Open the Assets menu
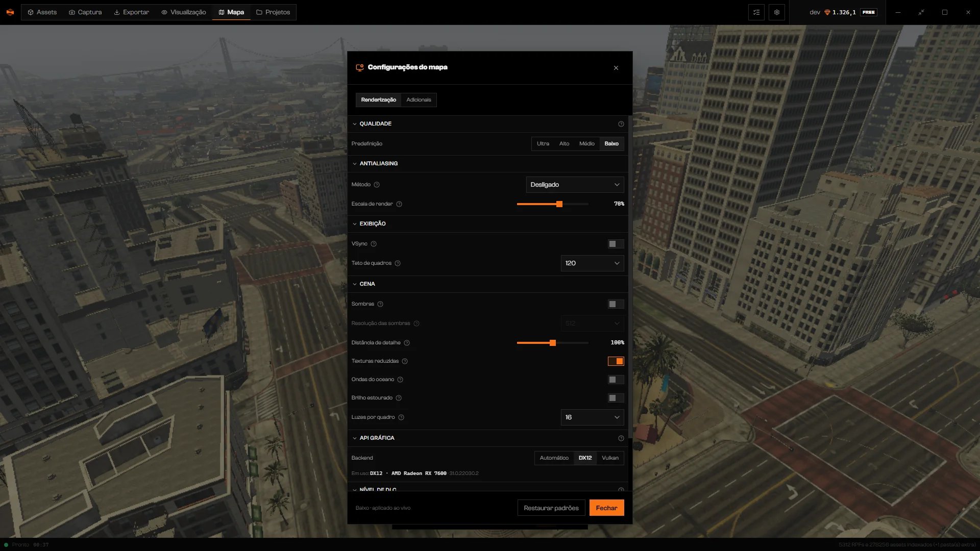 (x=42, y=12)
